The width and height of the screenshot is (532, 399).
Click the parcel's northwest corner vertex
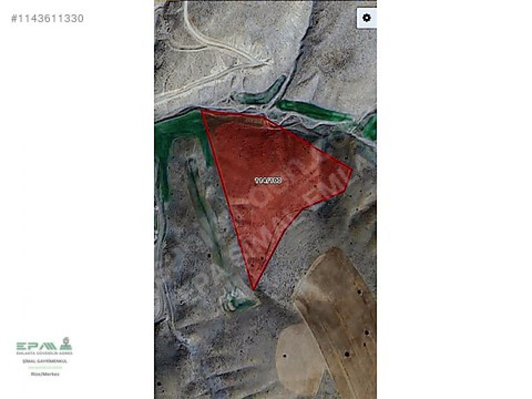(202, 111)
